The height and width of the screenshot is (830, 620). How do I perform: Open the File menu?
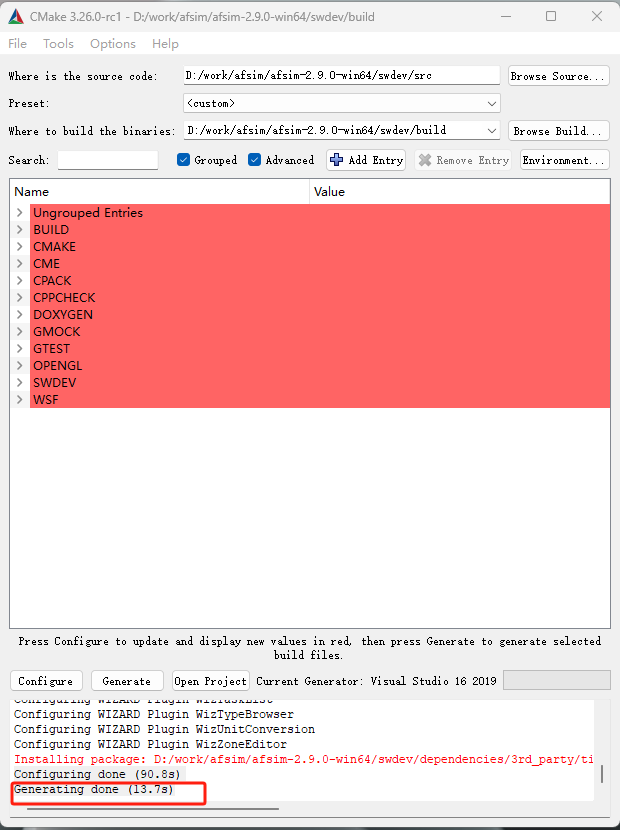(17, 43)
